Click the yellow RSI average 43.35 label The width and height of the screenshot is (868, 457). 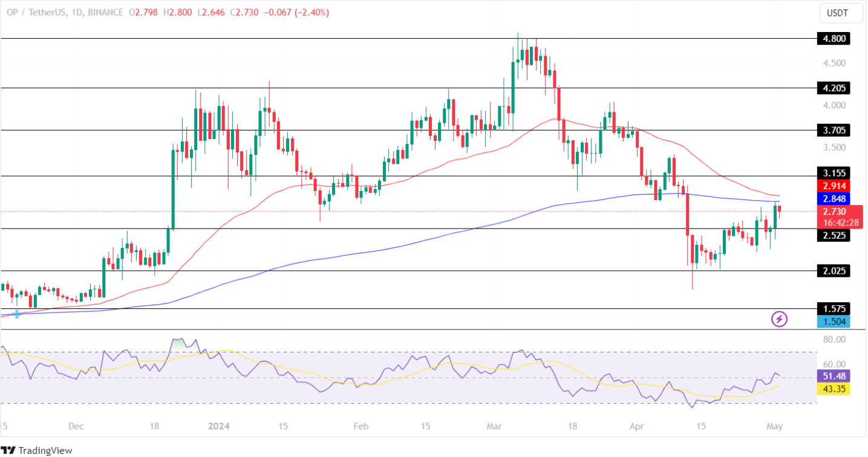833,389
